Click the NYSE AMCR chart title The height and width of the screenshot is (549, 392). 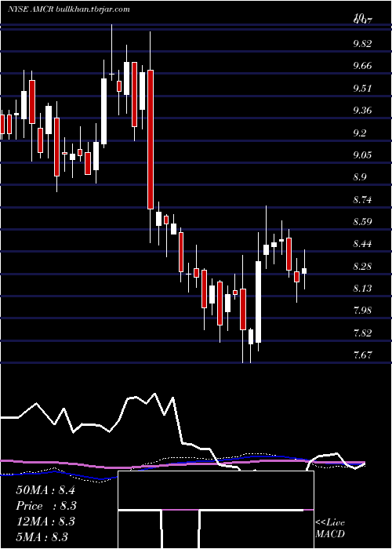(31, 9)
